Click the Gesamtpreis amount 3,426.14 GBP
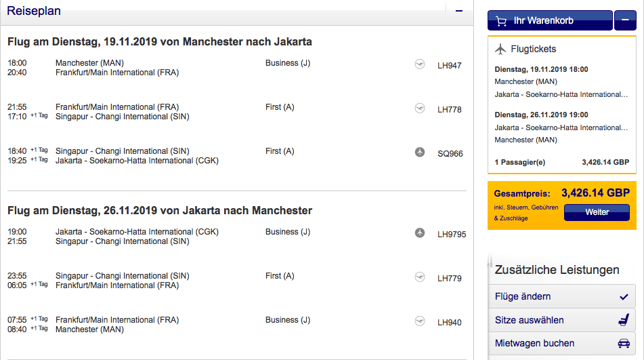 (x=595, y=193)
